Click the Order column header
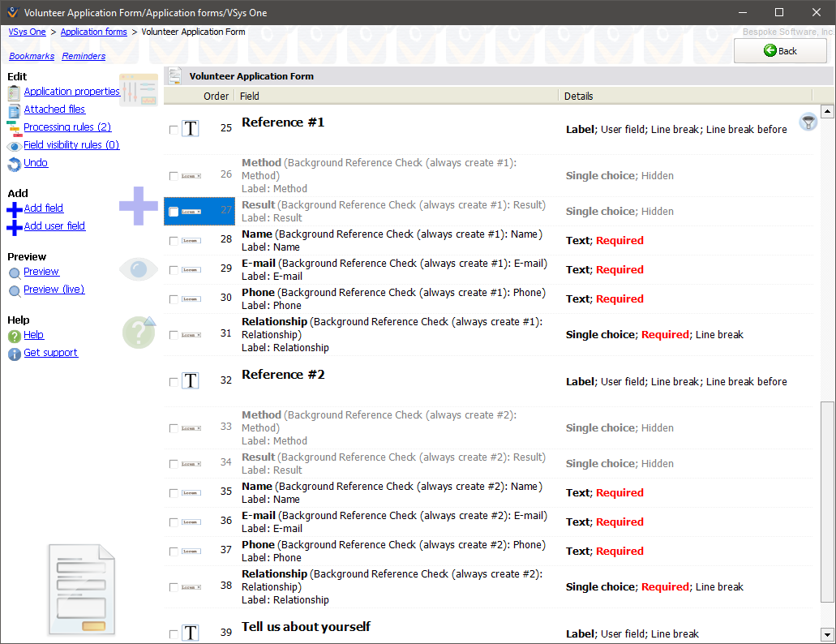The image size is (836, 644). (x=216, y=96)
